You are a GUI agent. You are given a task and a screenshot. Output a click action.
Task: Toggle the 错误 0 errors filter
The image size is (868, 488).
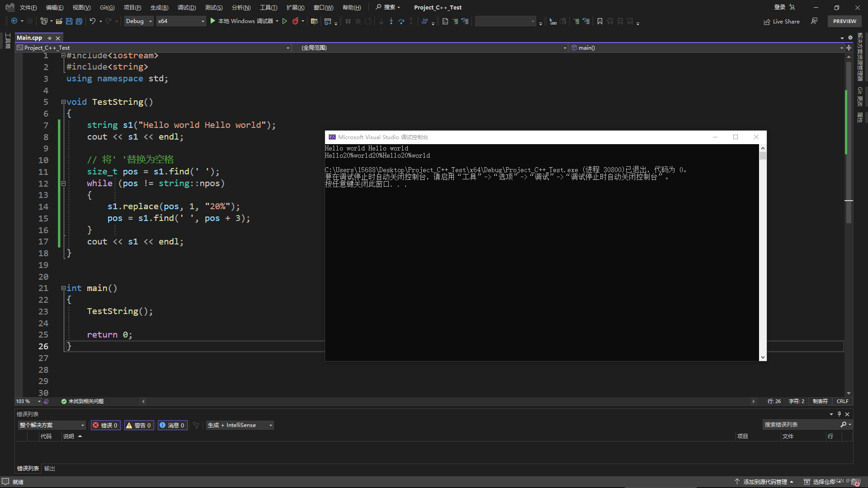[x=105, y=425]
